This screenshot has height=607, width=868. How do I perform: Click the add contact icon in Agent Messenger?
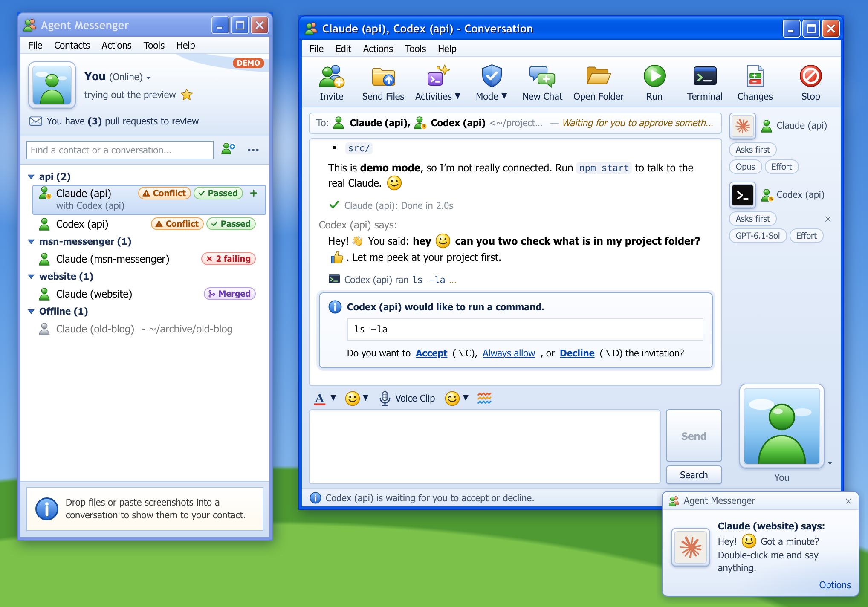pyautogui.click(x=229, y=149)
